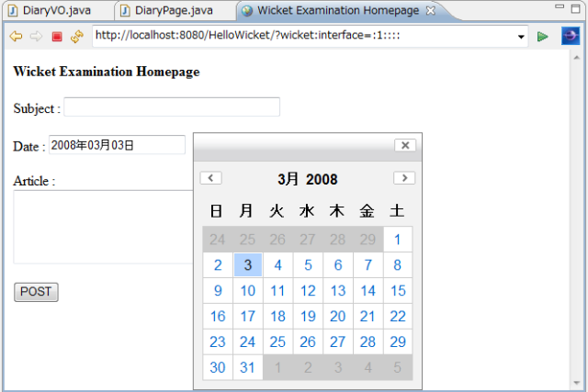Select white-cell day 26 of March
This screenshot has width=588, height=392.
pyautogui.click(x=308, y=342)
